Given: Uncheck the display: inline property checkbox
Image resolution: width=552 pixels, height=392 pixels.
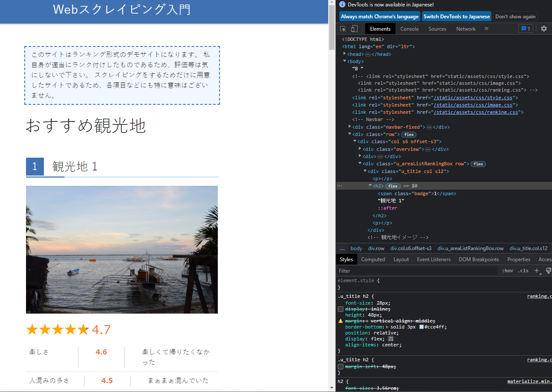Looking at the screenshot, I should pos(340,309).
